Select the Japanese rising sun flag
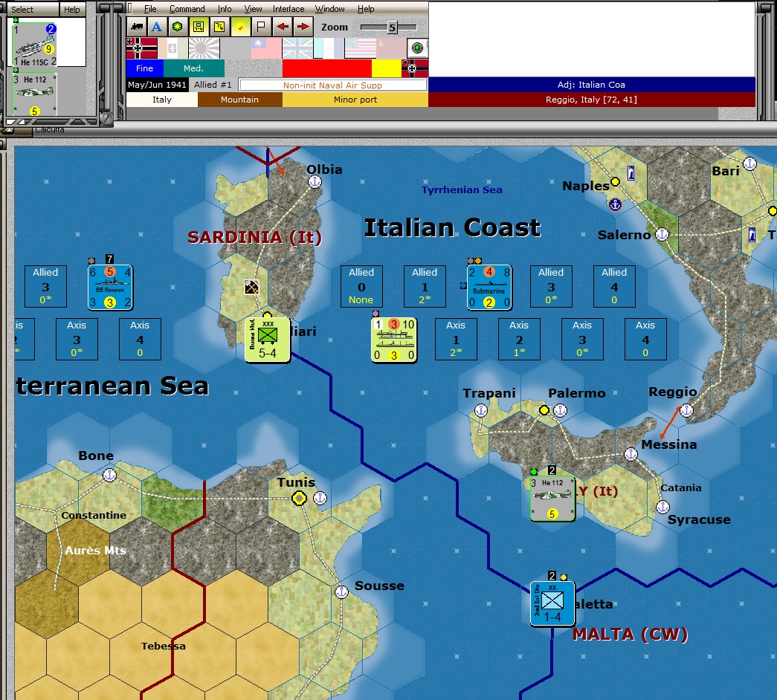 [x=204, y=48]
